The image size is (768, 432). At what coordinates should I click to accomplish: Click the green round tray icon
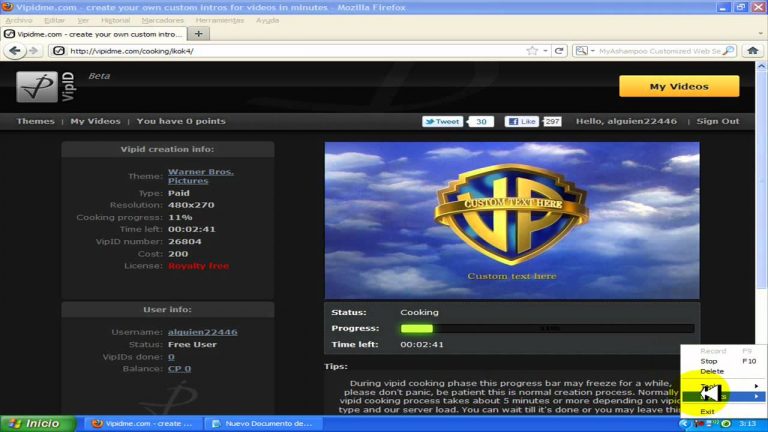tap(726, 423)
